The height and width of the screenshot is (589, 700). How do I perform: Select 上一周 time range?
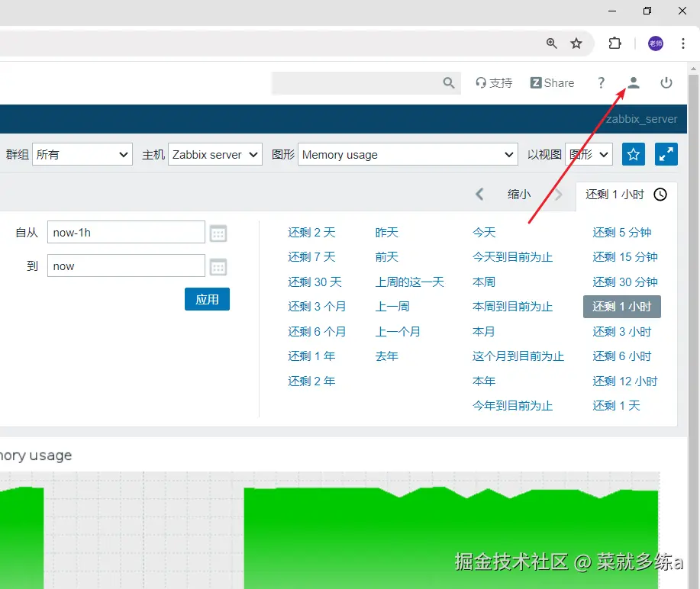click(392, 307)
